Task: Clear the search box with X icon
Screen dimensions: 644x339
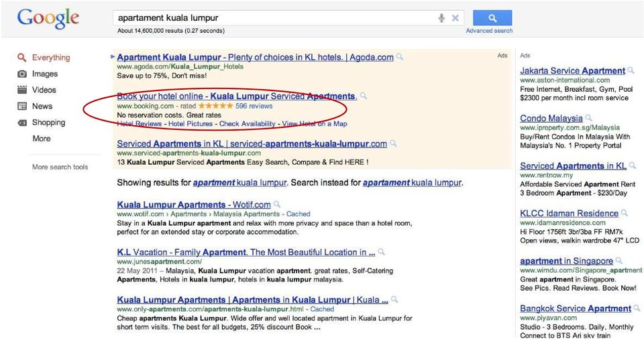Action: click(x=455, y=18)
